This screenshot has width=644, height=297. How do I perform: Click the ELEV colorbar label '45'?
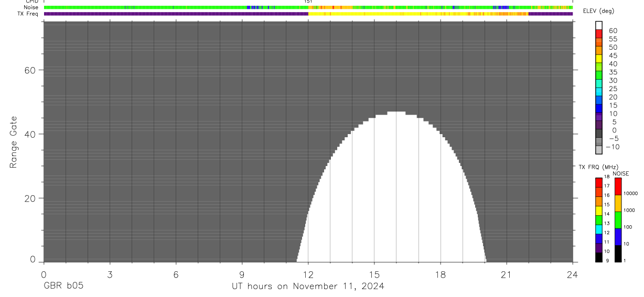[x=613, y=56]
